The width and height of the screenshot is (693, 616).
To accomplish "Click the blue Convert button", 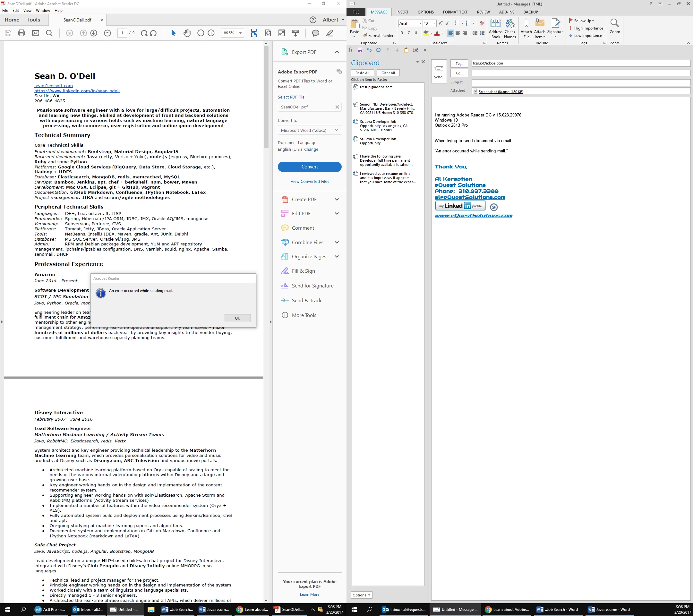I will click(309, 167).
